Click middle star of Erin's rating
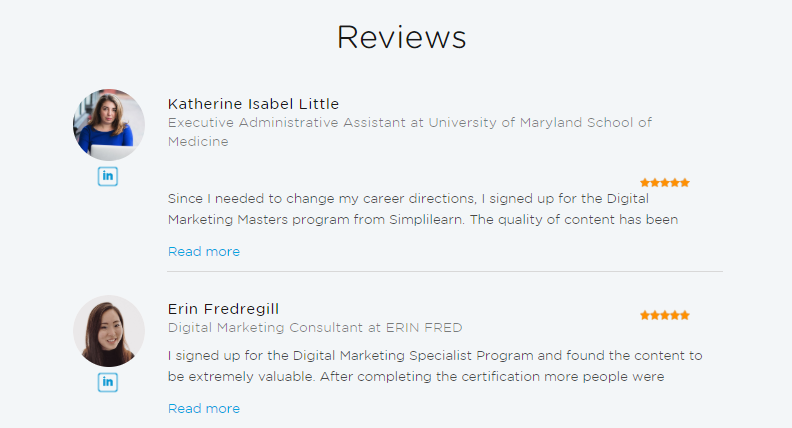The height and width of the screenshot is (428, 792). tap(665, 315)
